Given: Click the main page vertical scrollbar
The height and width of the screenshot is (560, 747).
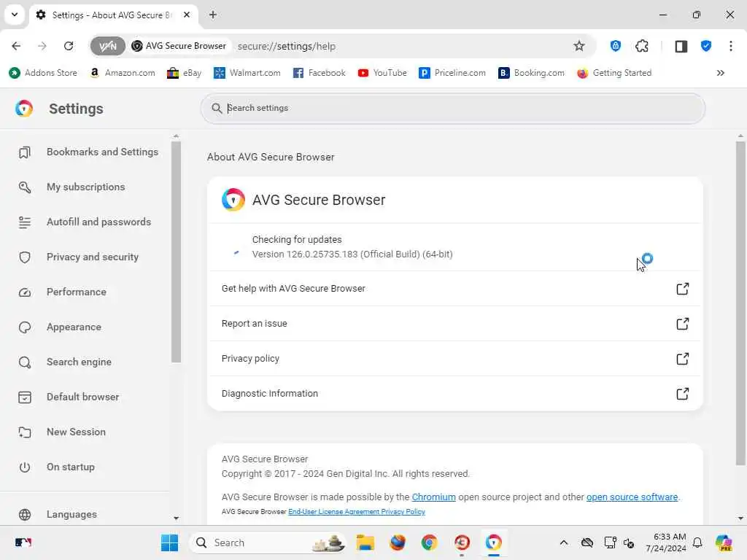Looking at the screenshot, I should click(x=740, y=303).
